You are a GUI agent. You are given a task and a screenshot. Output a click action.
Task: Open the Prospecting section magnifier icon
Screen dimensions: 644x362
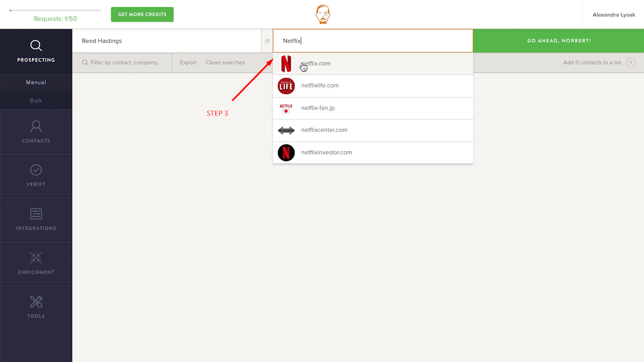pos(36,45)
